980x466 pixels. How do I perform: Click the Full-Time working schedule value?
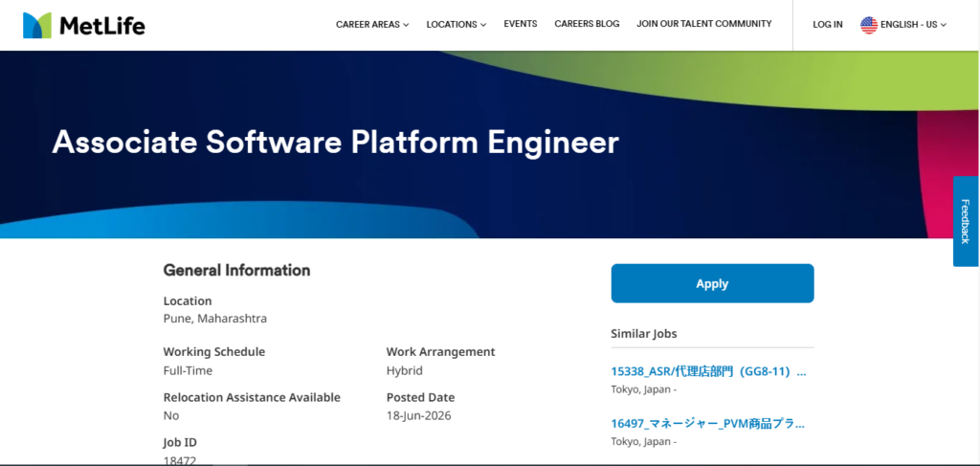[188, 371]
